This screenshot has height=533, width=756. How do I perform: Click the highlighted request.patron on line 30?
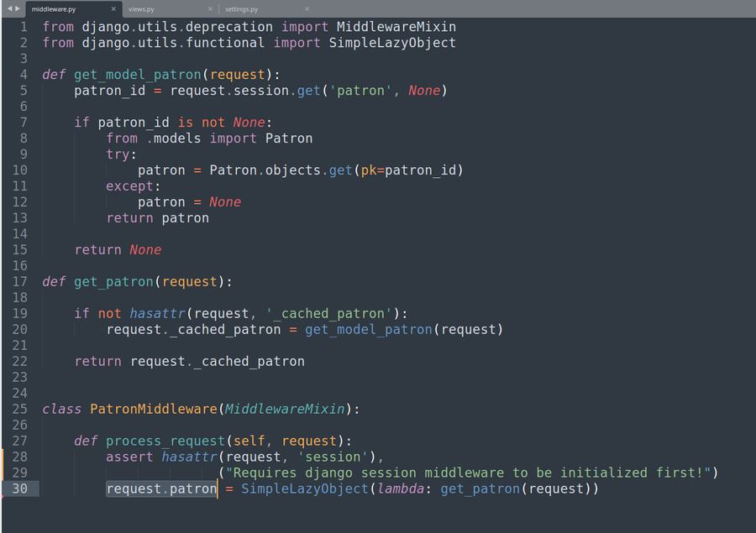[x=161, y=489]
